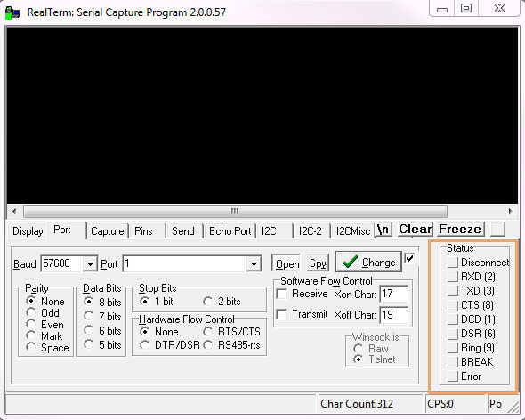Click the horizontal scrollbar thumb

235,212
